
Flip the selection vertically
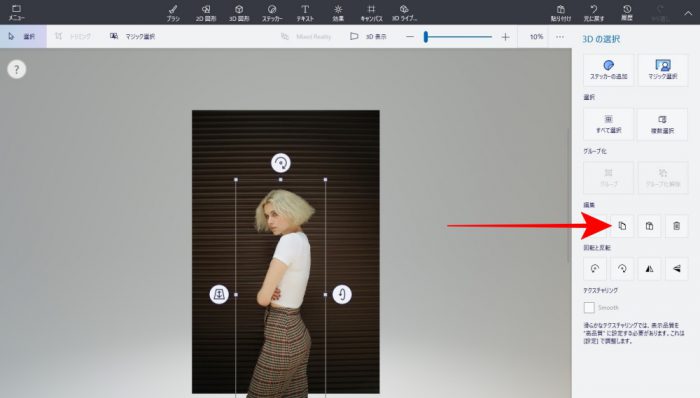pos(676,269)
